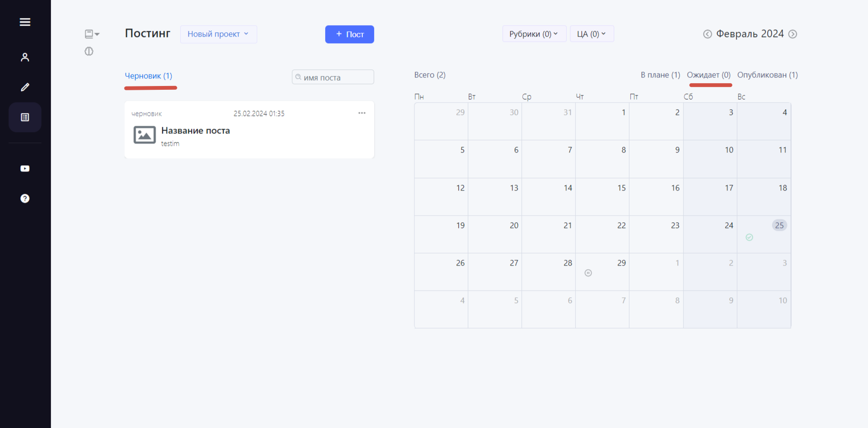Filter by Ожидает (0)
Viewport: 868px width, 428px height.
click(x=709, y=75)
